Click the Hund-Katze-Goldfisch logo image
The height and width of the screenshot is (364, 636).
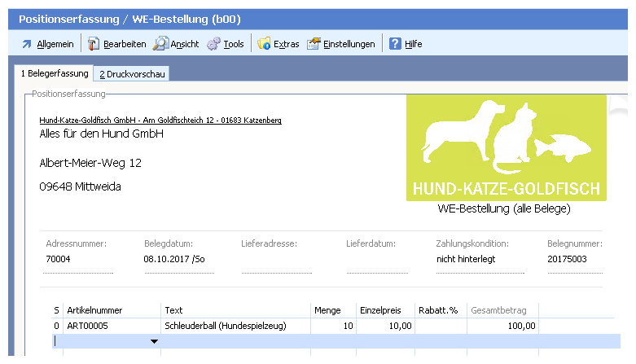click(506, 147)
